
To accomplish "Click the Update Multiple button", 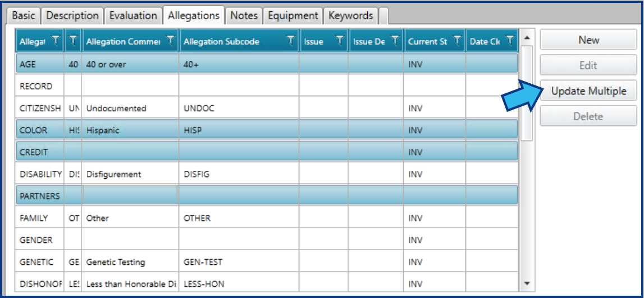I will tap(588, 91).
